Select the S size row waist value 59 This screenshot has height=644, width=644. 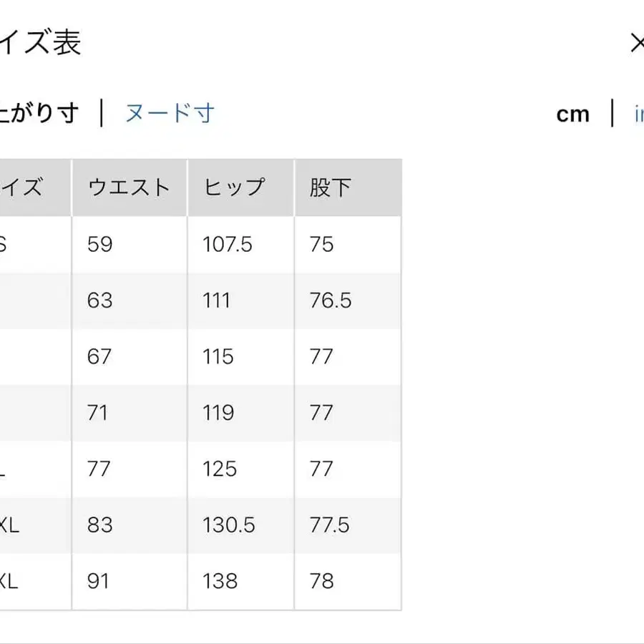pos(101,244)
